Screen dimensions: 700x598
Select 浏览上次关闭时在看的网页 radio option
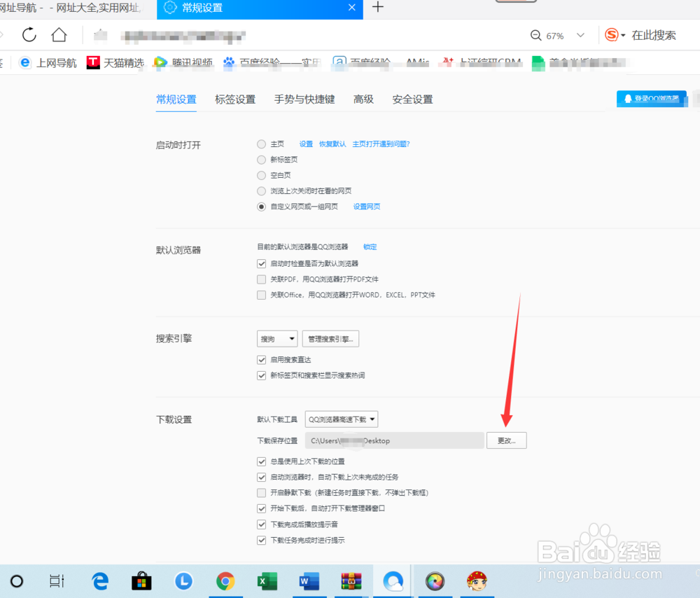(x=262, y=191)
